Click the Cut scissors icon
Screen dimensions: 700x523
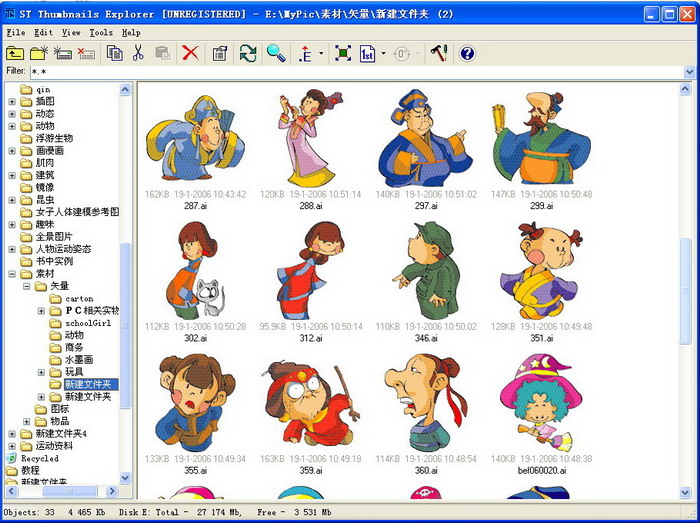click(138, 54)
